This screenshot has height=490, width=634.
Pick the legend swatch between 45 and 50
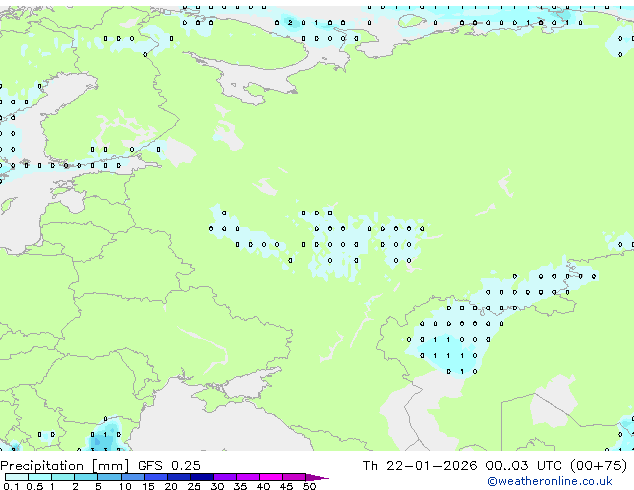tap(294, 477)
